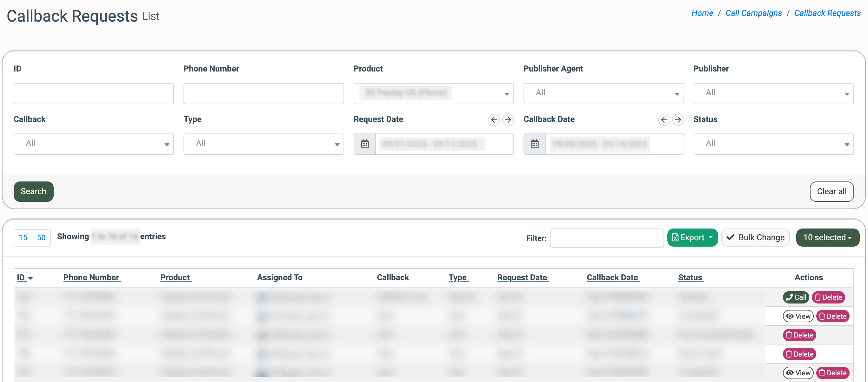Click the Call button in first row
This screenshot has width=868, height=382.
(796, 297)
